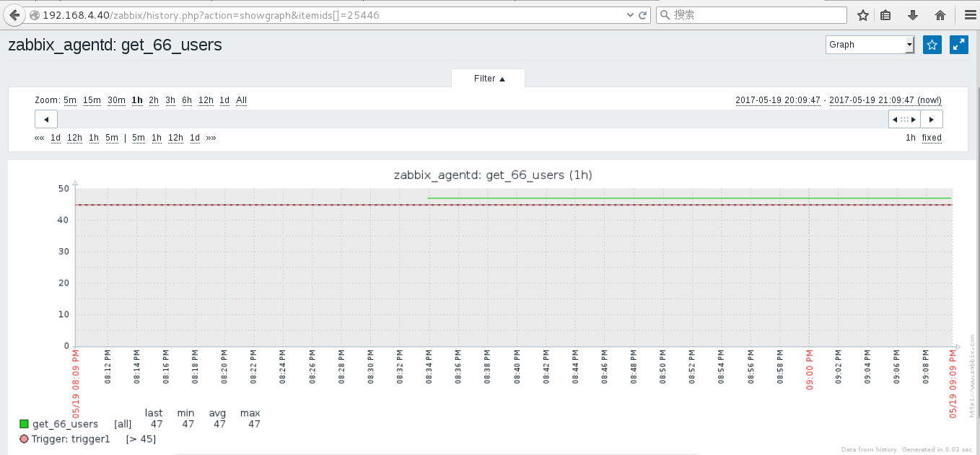Toggle the fixed/dynamic period link
This screenshot has width=980, height=455.
click(x=932, y=138)
